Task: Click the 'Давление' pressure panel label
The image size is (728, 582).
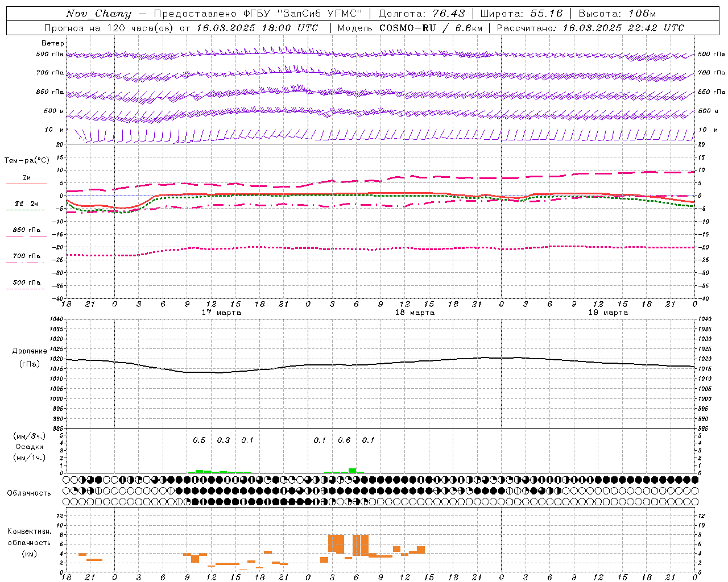Action: (30, 351)
